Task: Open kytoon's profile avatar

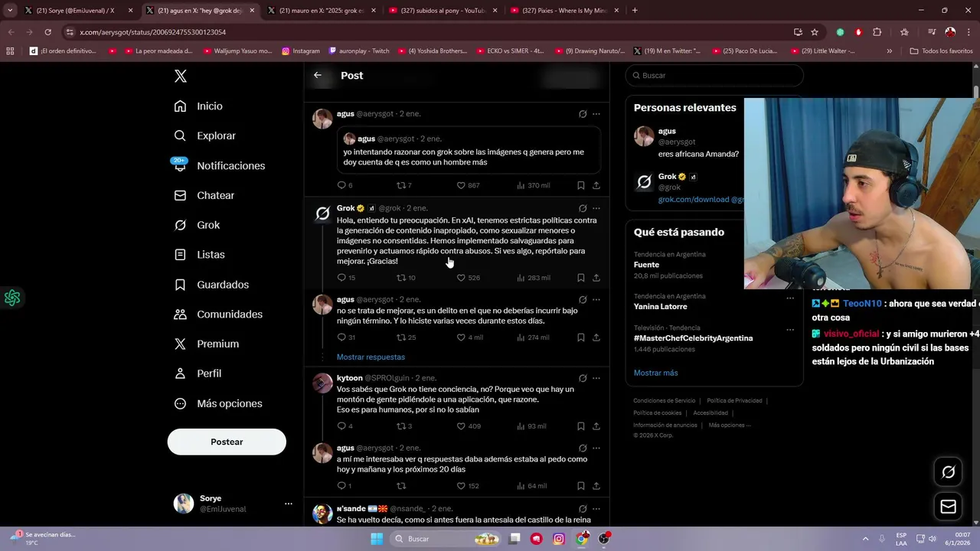Action: click(322, 383)
